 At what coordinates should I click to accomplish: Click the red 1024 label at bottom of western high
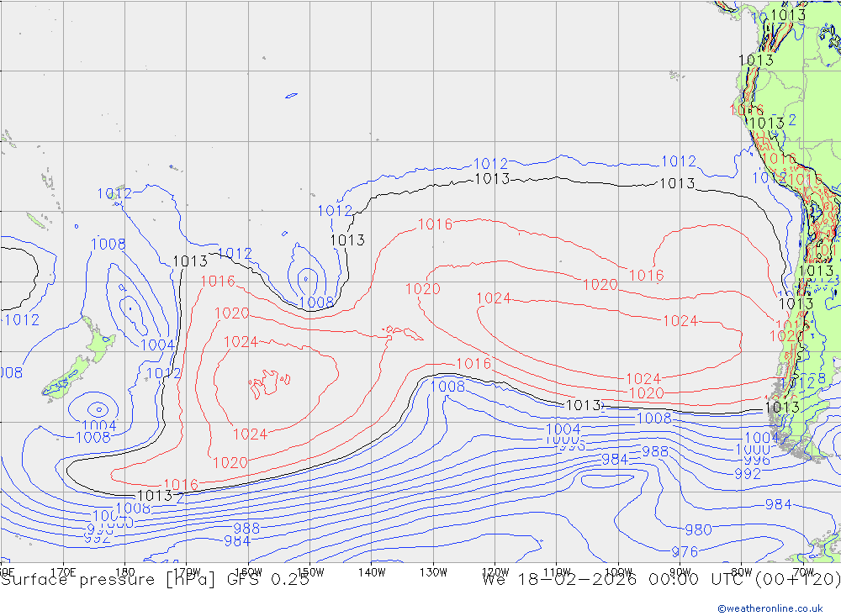click(x=250, y=434)
